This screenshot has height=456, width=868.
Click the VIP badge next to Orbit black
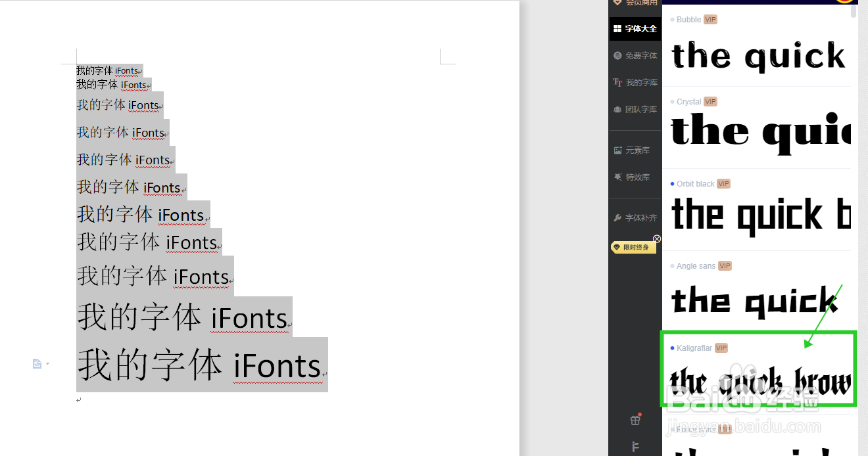coord(723,184)
